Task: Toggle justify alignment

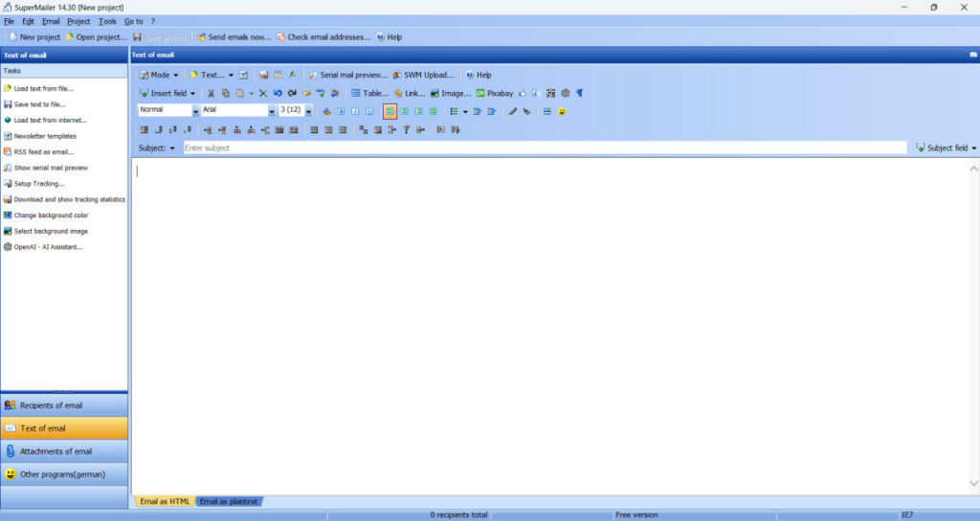Action: click(434, 111)
